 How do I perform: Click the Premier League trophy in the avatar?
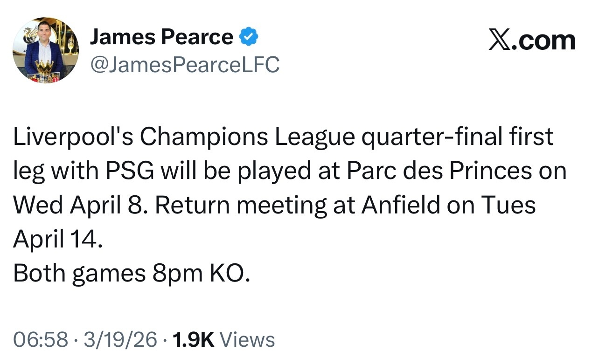[43, 69]
